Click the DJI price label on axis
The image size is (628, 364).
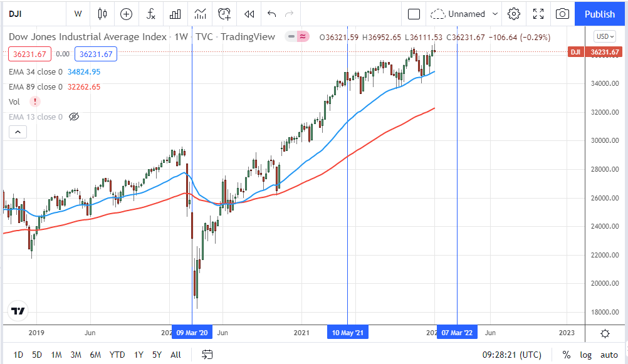(x=575, y=52)
